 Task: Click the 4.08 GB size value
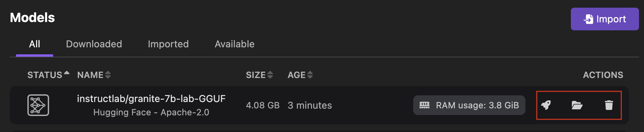coord(263,105)
